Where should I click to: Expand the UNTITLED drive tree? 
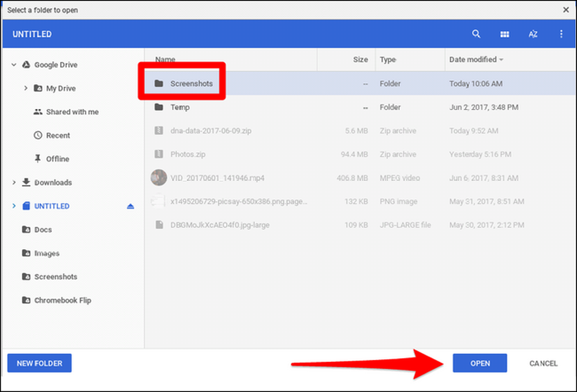14,206
